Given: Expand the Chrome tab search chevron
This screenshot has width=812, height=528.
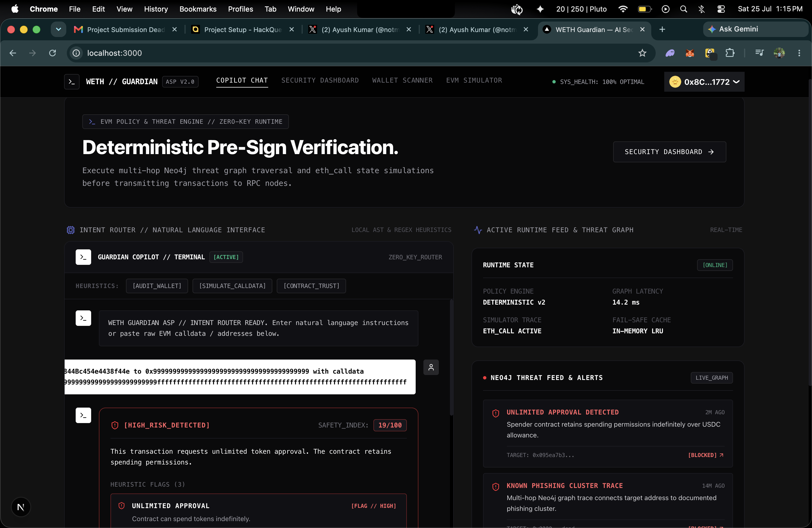Looking at the screenshot, I should coord(58,30).
